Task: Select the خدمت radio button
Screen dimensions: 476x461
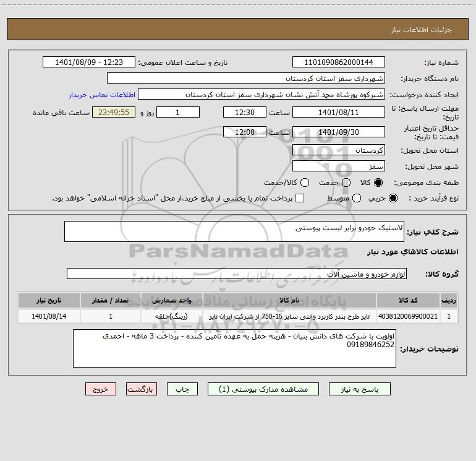Action: coord(346,183)
